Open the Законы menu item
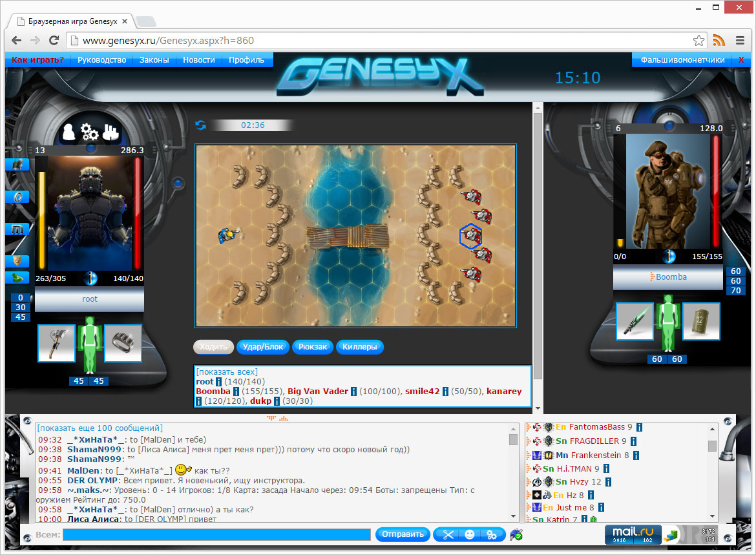This screenshot has height=555, width=756. [x=154, y=60]
